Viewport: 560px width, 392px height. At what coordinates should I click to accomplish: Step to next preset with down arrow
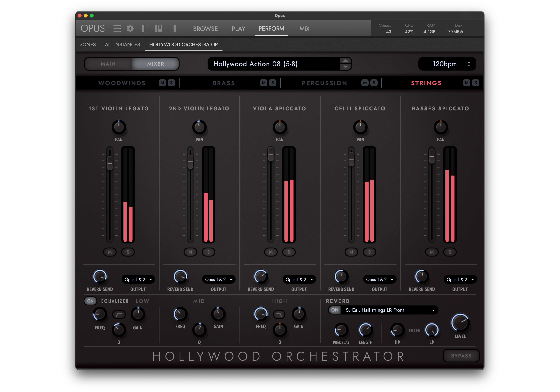[346, 67]
